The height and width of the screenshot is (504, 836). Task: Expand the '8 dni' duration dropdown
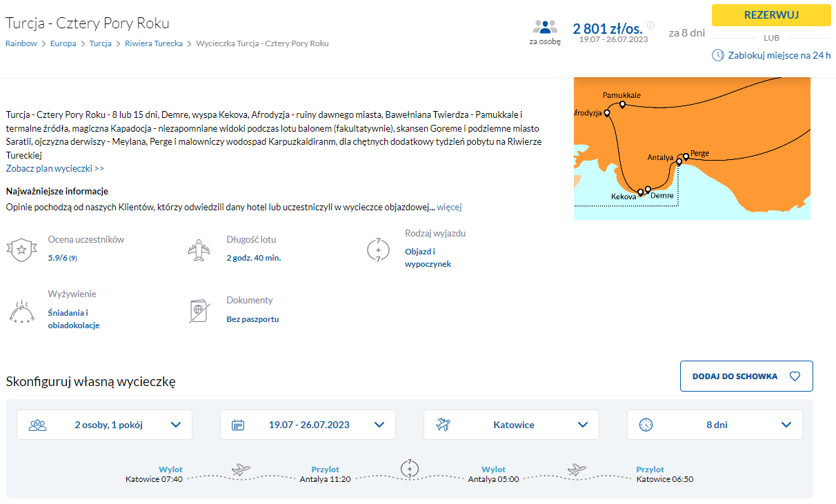715,425
